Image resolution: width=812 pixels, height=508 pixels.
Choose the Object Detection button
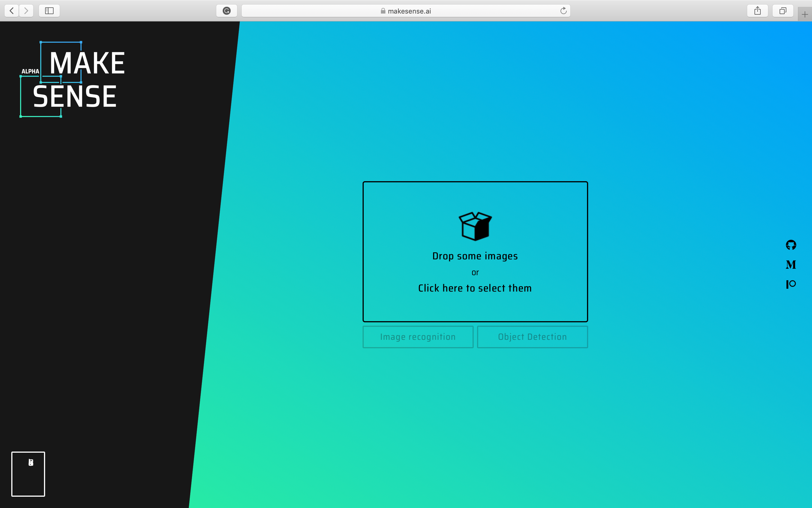[533, 337]
